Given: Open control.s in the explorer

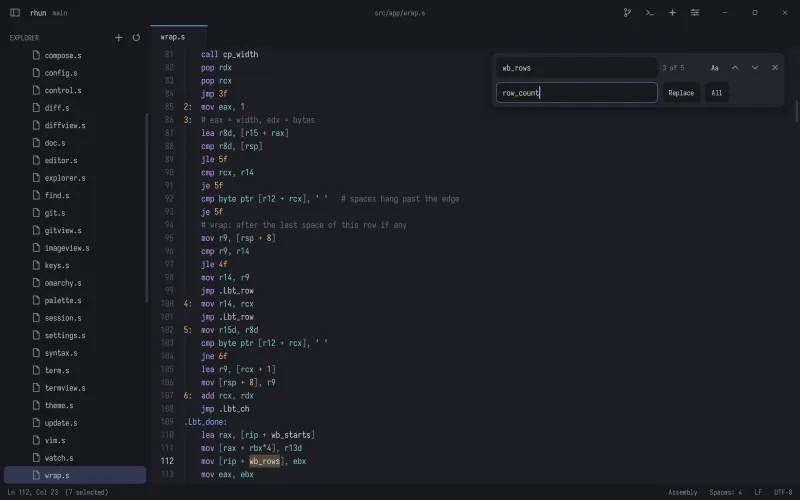Looking at the screenshot, I should (x=75, y=90).
